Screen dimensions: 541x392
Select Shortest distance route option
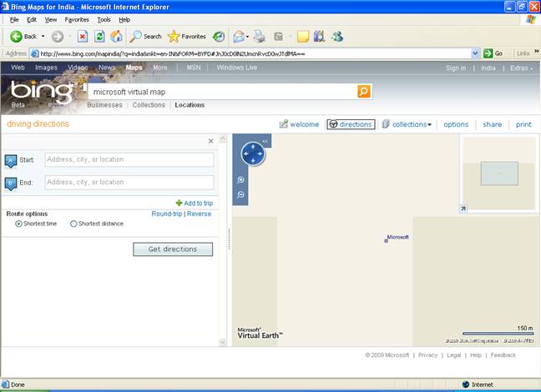pyautogui.click(x=73, y=224)
